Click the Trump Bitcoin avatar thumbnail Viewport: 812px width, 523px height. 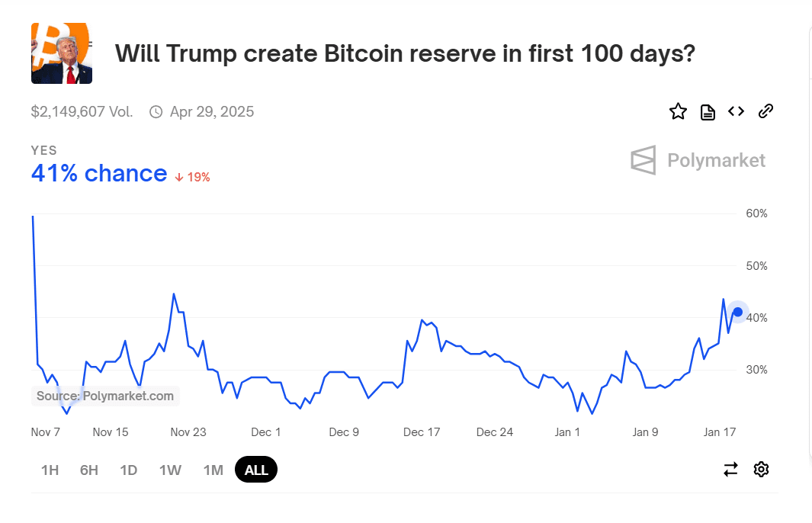coord(61,53)
